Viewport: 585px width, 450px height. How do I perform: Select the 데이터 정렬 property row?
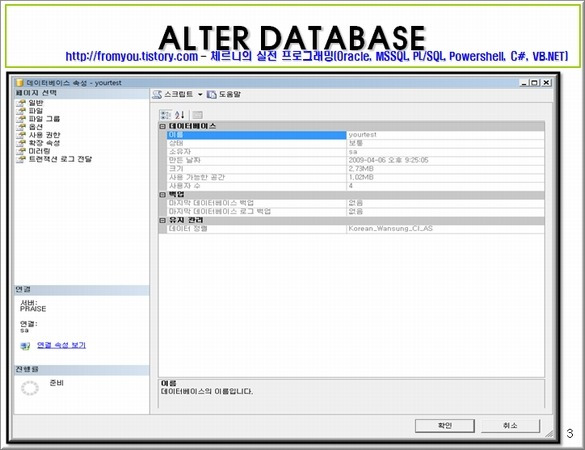tap(355, 228)
